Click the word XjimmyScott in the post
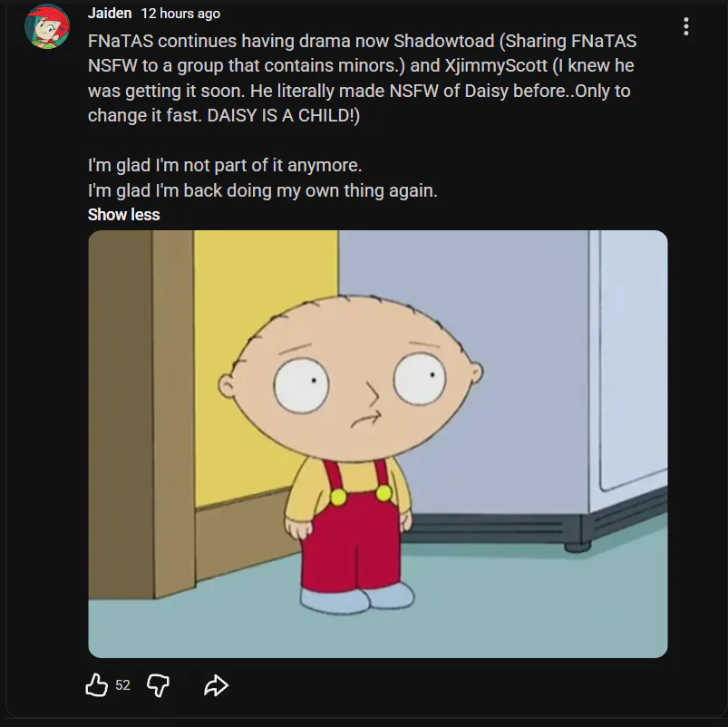 [x=496, y=65]
